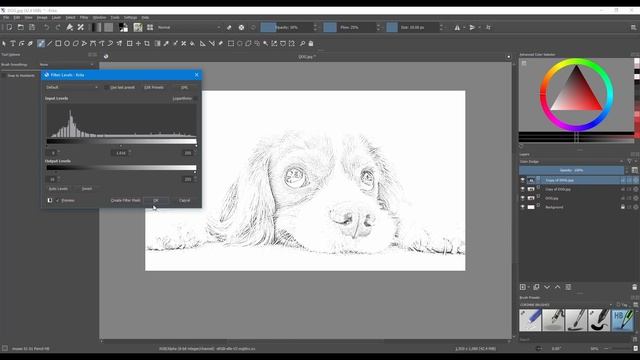This screenshot has height=360, width=640.
Task: Open the gradient picker in toolbar
Action: (97, 27)
